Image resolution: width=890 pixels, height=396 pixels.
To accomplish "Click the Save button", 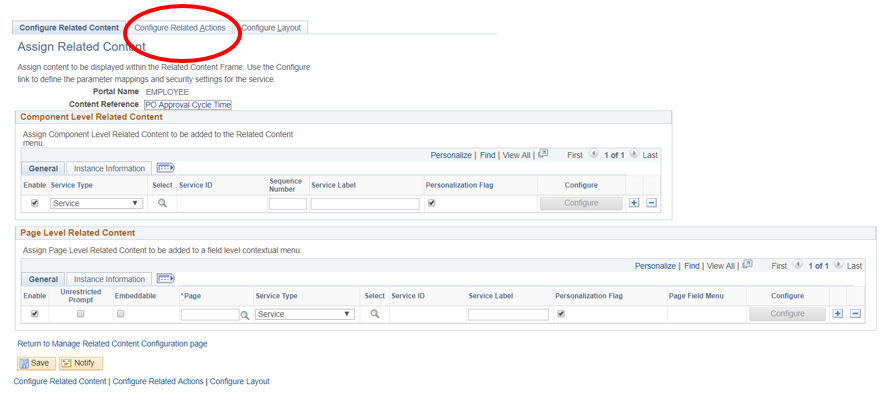I will [x=37, y=363].
